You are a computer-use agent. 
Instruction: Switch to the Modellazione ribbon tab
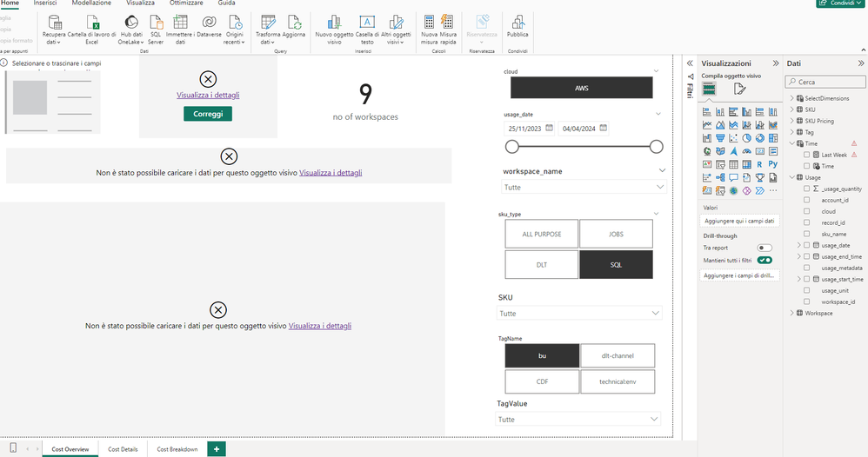91,3
